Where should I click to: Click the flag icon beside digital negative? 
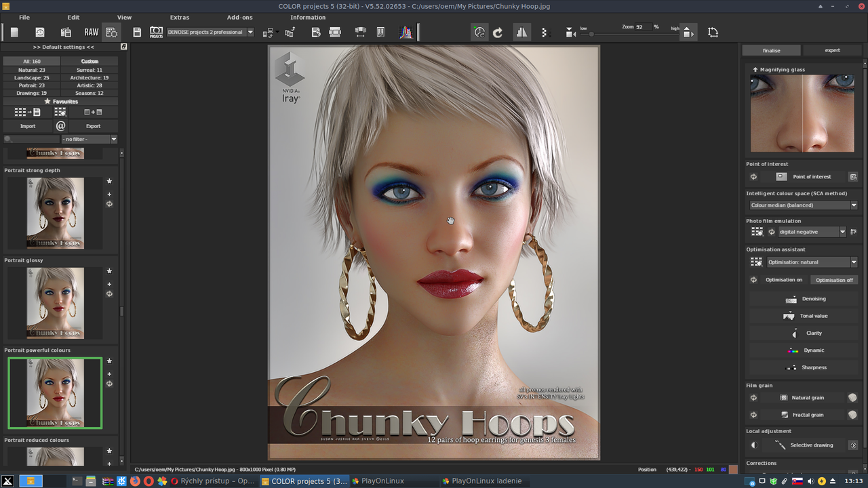pos(854,232)
